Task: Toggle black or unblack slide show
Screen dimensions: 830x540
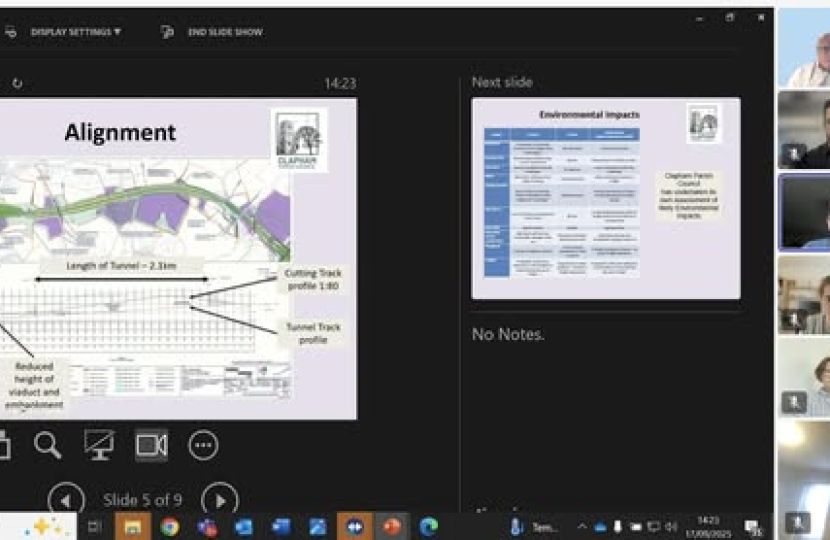Action: 99,445
